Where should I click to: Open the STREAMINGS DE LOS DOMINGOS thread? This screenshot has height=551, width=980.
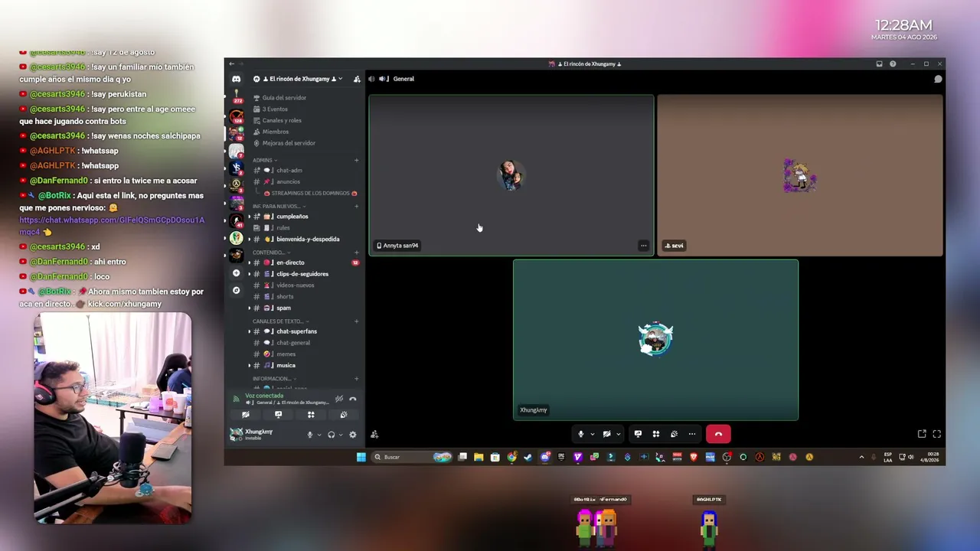[x=310, y=193]
